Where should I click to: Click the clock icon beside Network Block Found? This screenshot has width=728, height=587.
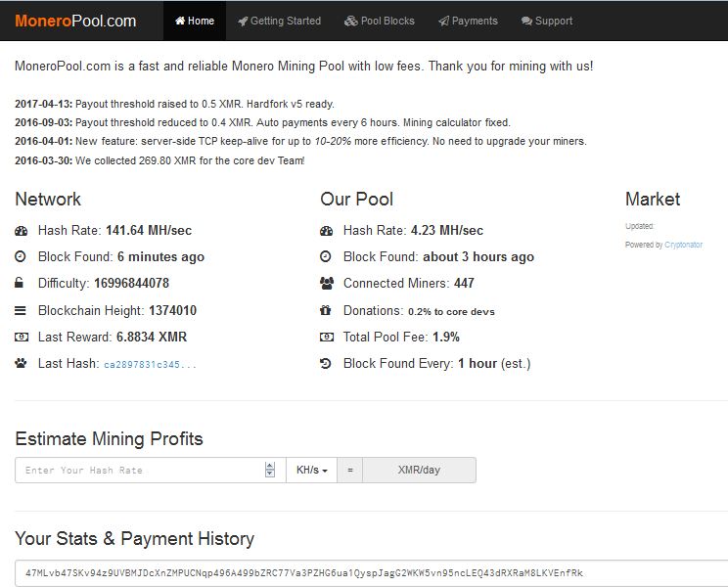(21, 256)
